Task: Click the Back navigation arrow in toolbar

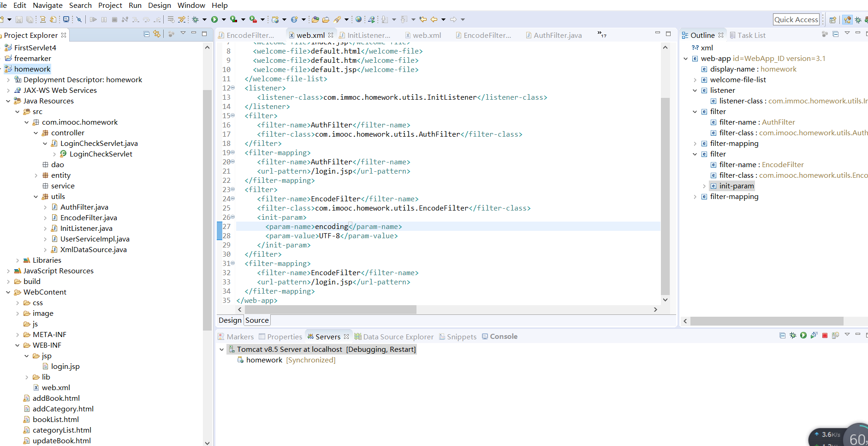Action: pos(434,19)
